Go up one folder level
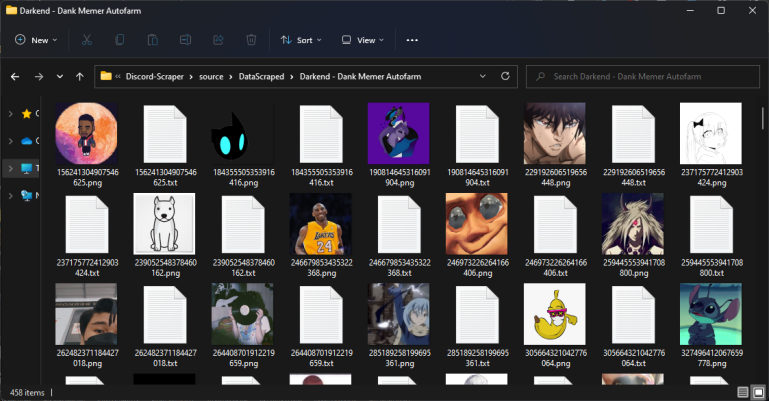The image size is (769, 401). coord(79,76)
